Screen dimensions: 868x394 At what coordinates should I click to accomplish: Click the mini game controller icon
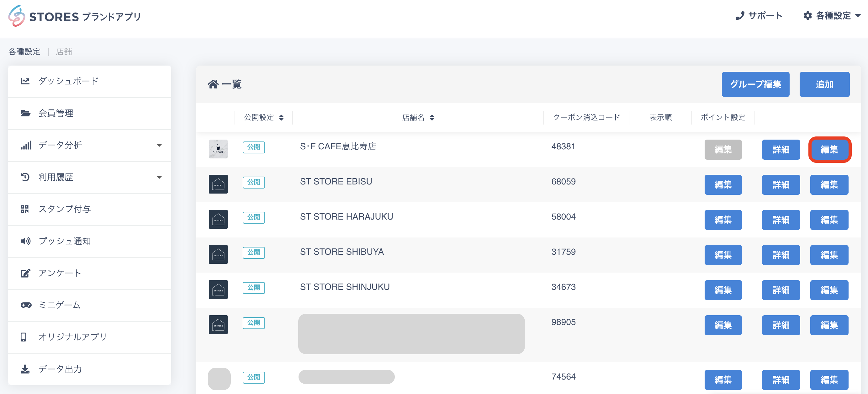click(26, 305)
